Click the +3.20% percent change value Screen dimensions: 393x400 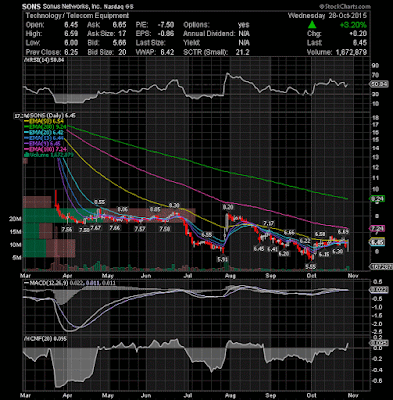pos(353,25)
